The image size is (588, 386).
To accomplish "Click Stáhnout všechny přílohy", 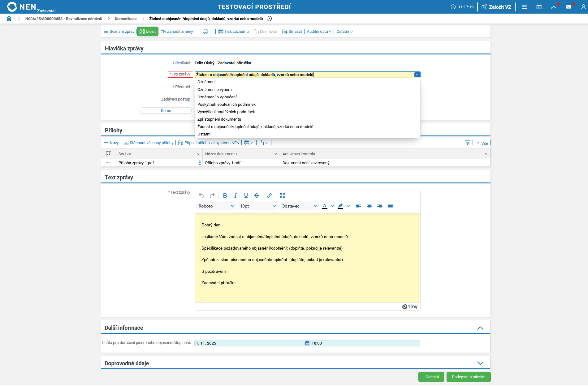I will 149,143.
